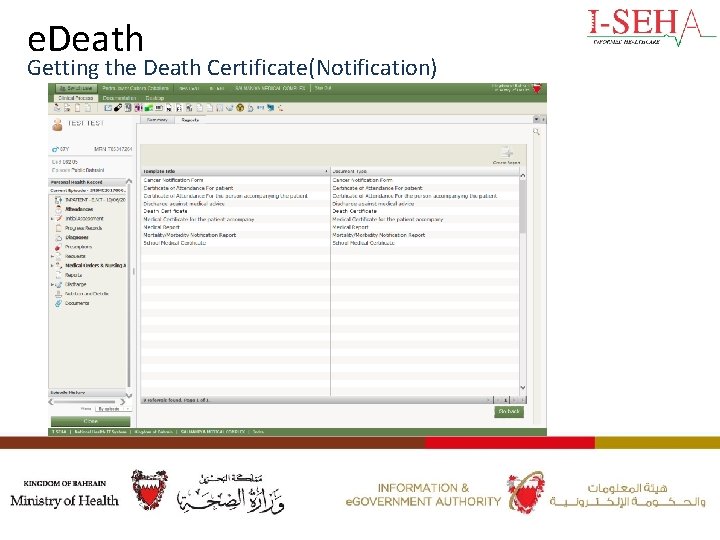Select 'Medical Certificate for the patient accompany' template

click(x=235, y=219)
